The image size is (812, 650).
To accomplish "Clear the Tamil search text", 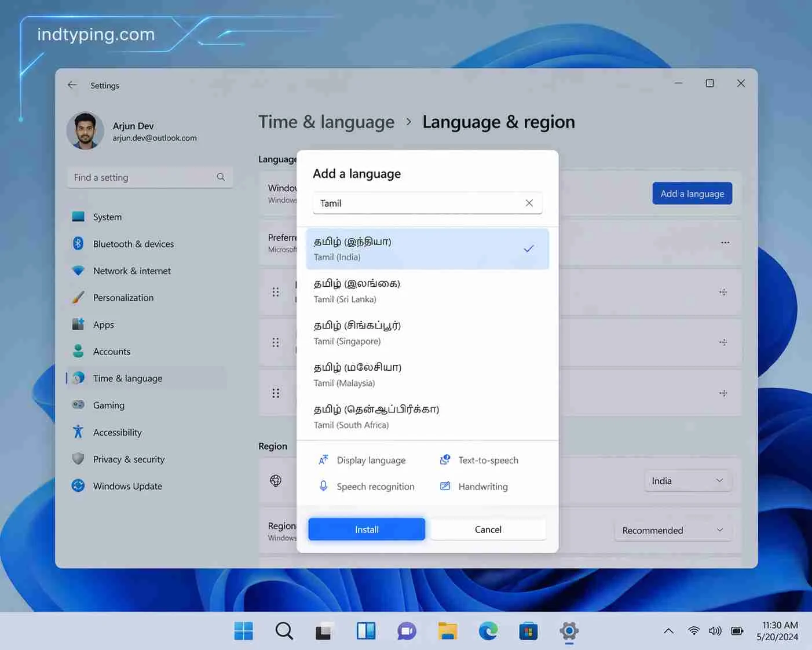I will tap(529, 203).
